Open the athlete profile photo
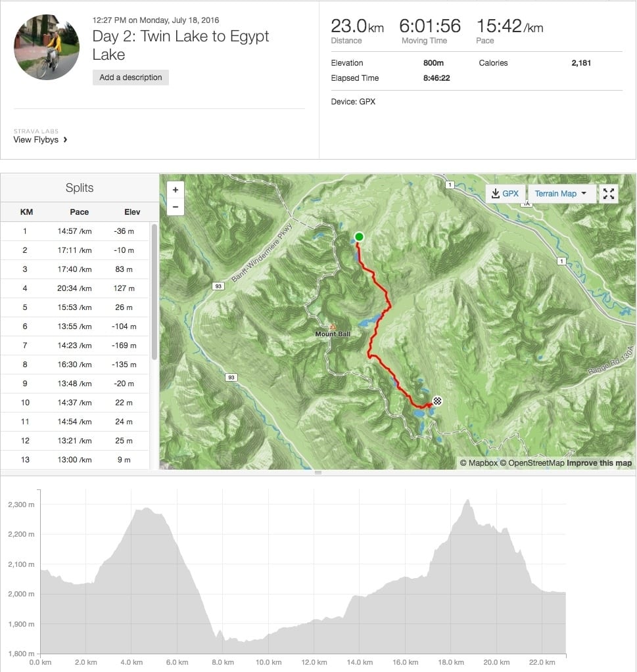Image resolution: width=637 pixels, height=672 pixels. pos(47,47)
